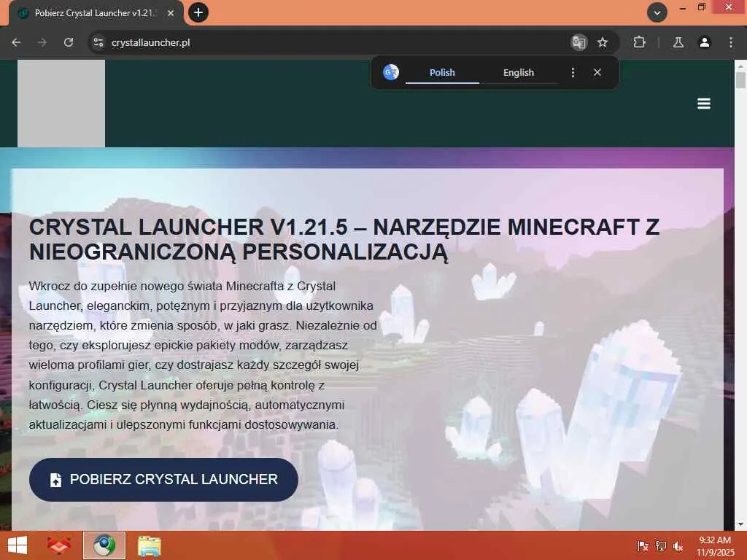Select the Pobierz Crystal Launcher tab
The image size is (747, 560).
96,13
